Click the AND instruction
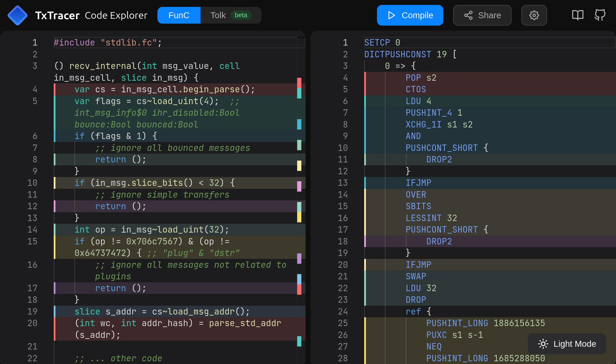The image size is (616, 364). [413, 136]
